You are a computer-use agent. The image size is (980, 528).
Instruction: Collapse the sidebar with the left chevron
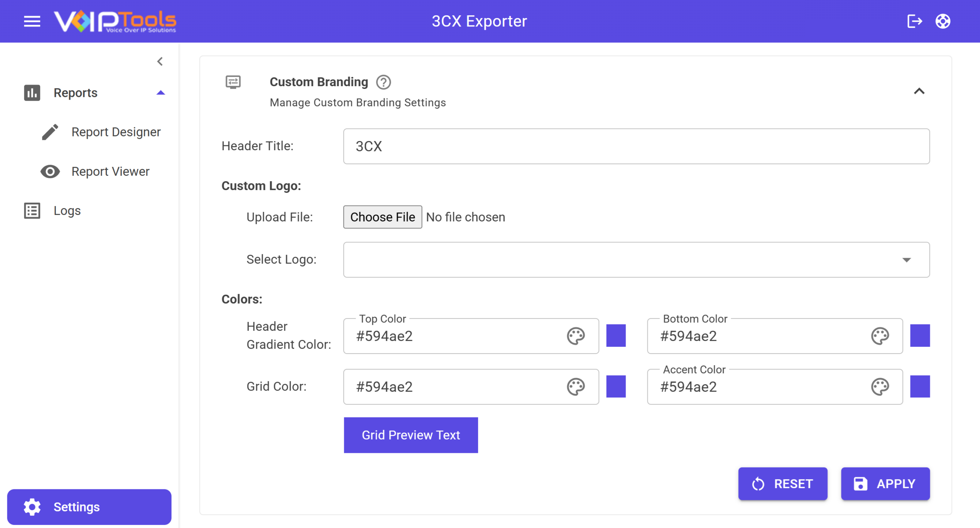[160, 61]
